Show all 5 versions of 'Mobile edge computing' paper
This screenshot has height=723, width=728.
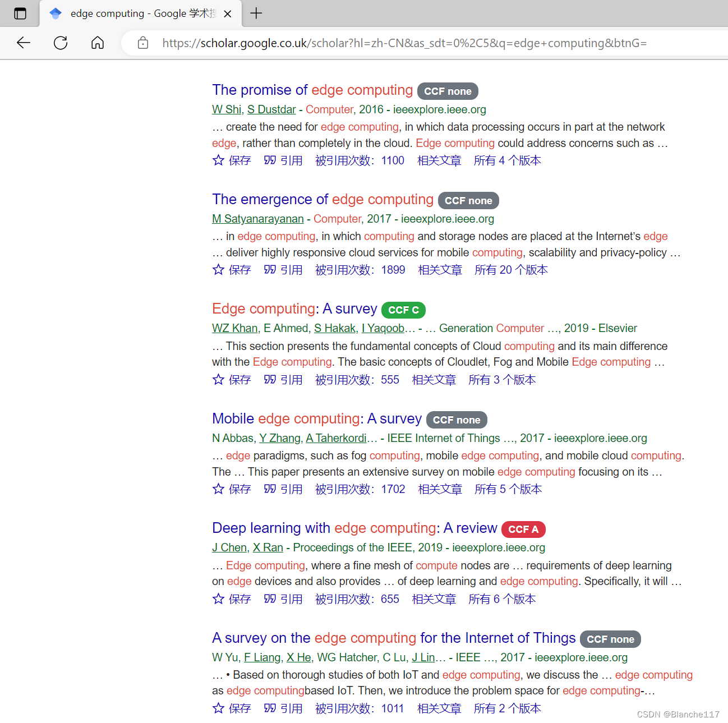tap(508, 489)
